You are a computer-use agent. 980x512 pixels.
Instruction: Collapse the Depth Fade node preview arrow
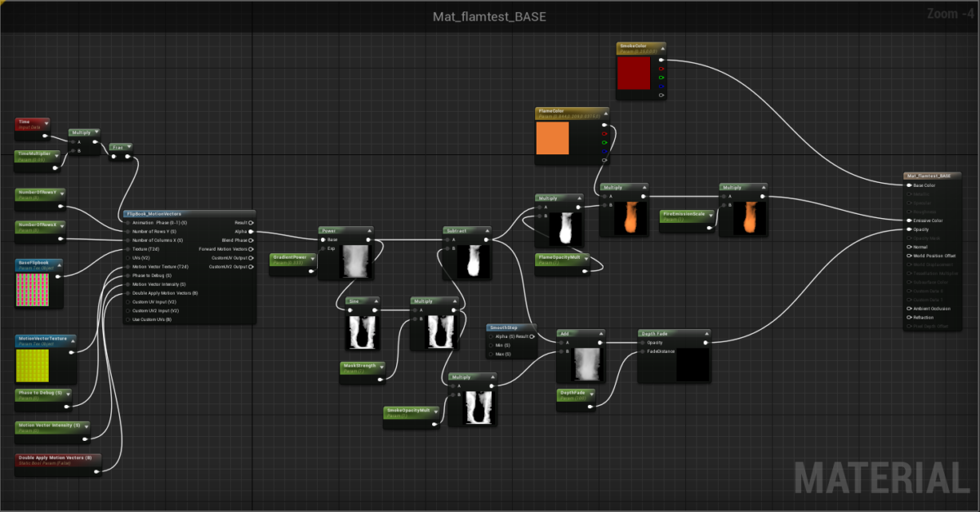coord(706,333)
